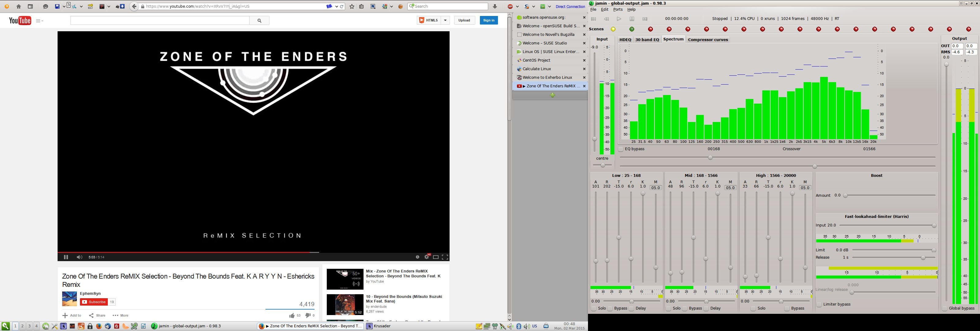This screenshot has width=980, height=331.
Task: Click YouTube search magnifier button
Action: coord(259,21)
